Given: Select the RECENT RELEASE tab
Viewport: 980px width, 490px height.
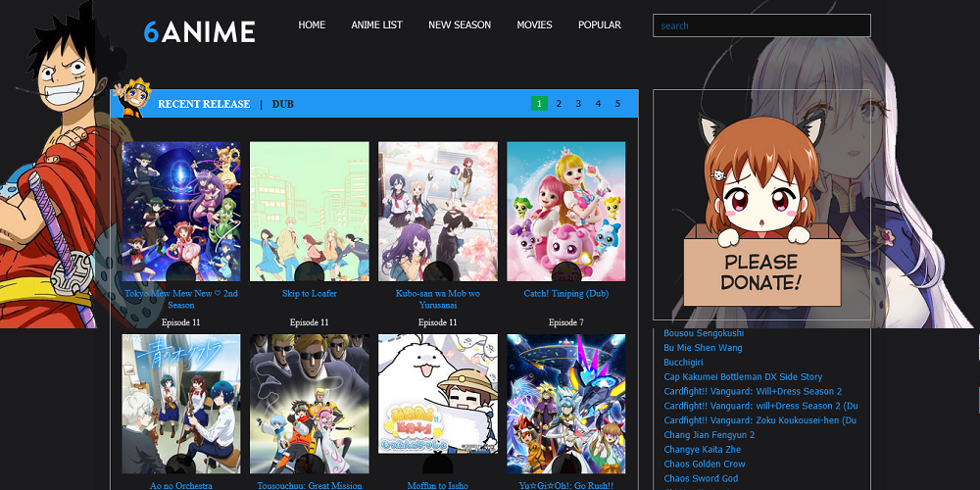Looking at the screenshot, I should click(x=204, y=104).
